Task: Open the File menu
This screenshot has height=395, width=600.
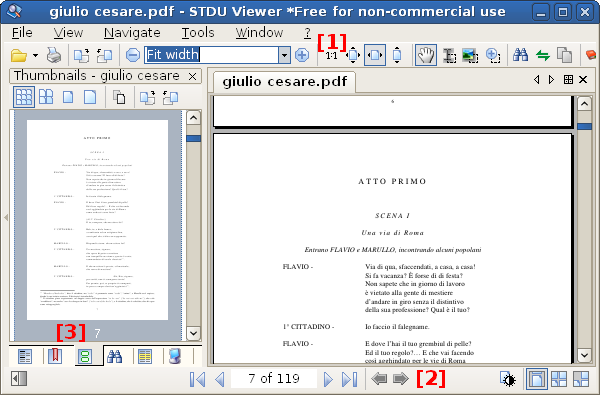Action: 22,33
